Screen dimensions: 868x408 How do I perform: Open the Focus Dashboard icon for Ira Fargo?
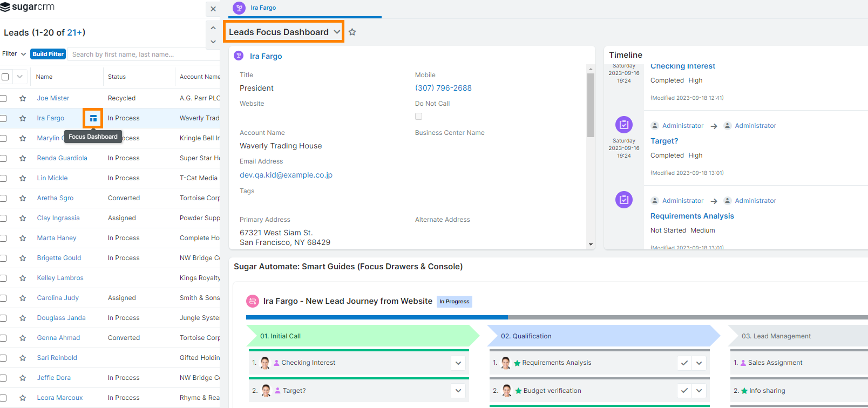93,118
